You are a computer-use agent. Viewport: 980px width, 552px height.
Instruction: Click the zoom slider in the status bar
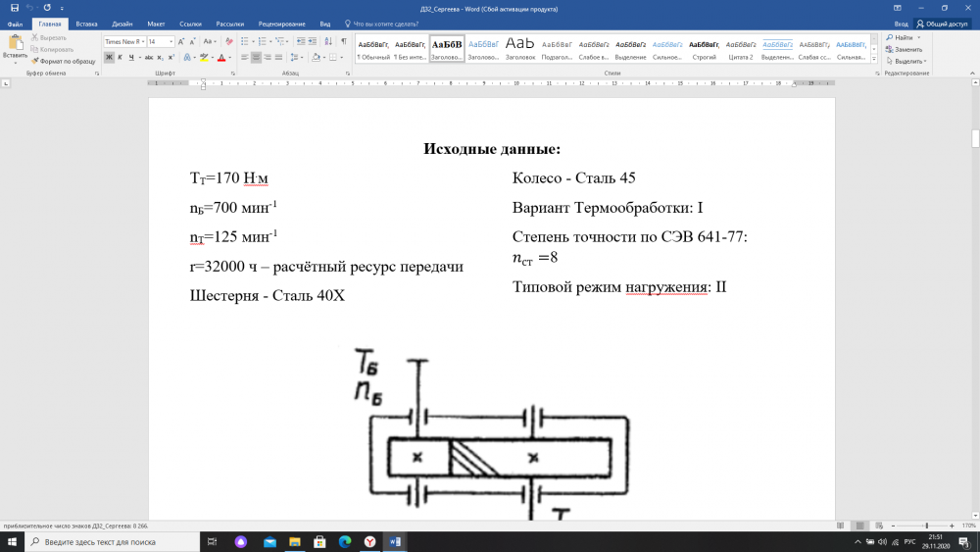tap(927, 526)
